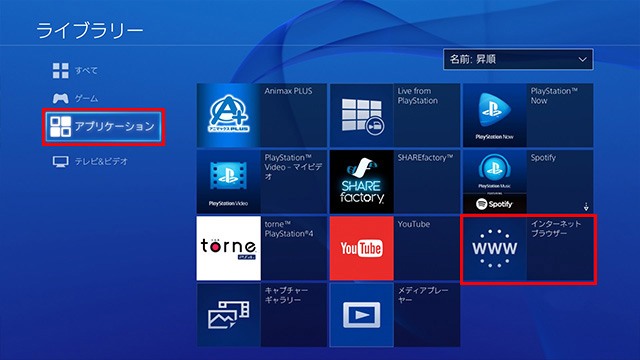Open the Capture Gallery icon
The height and width of the screenshot is (360, 640).
point(229,315)
